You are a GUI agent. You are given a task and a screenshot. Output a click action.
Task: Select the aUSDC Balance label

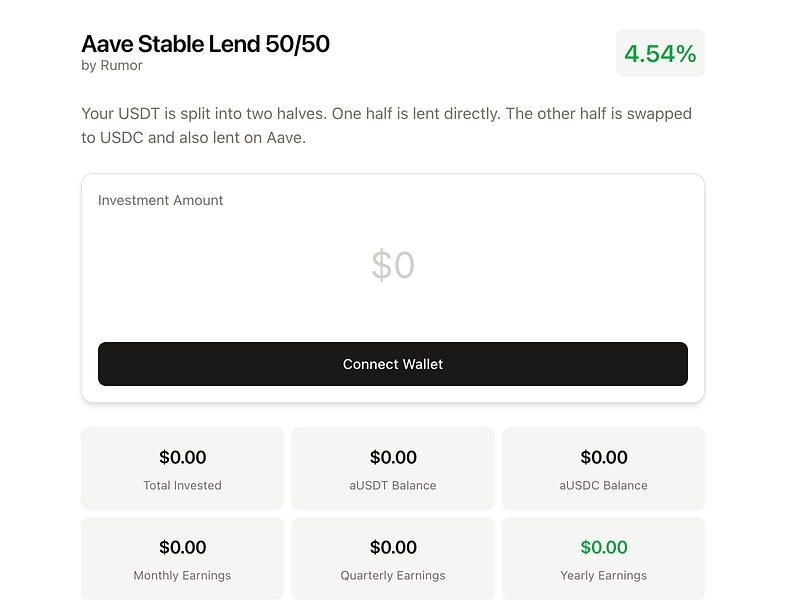click(603, 485)
